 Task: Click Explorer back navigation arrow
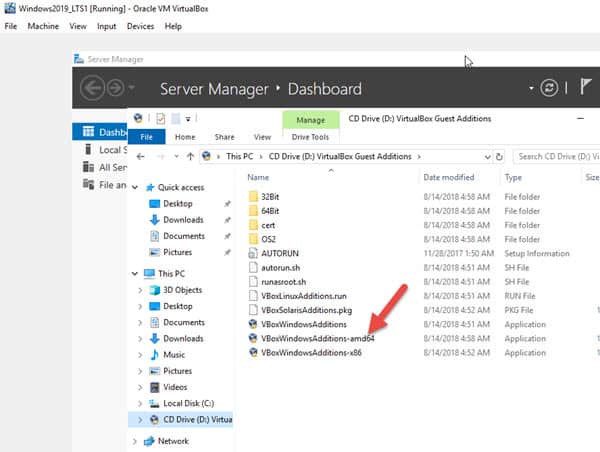click(x=140, y=157)
